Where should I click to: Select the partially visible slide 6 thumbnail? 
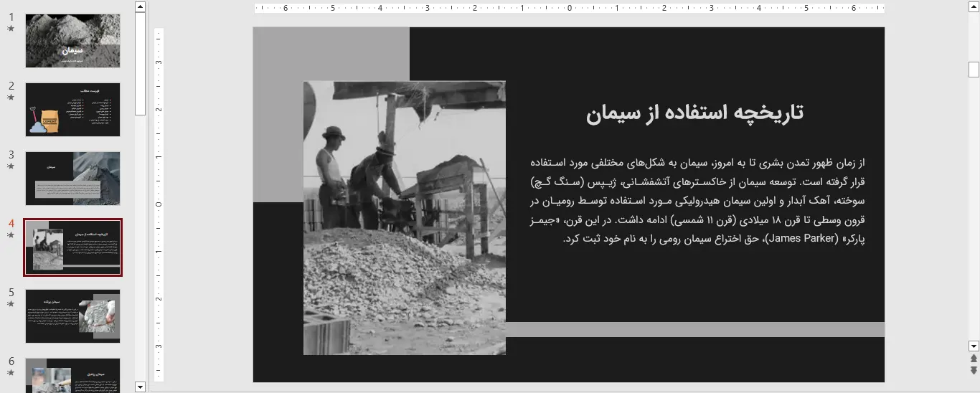[x=72, y=375]
